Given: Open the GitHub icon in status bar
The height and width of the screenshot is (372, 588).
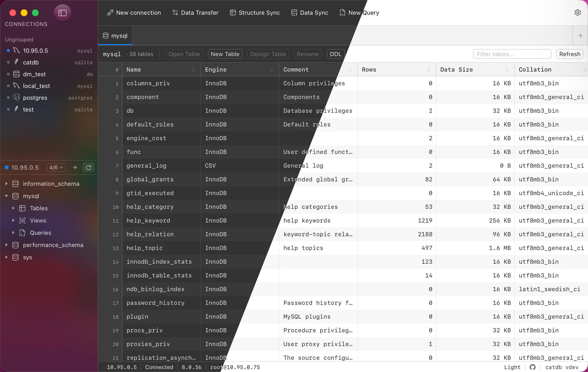Looking at the screenshot, I should [x=532, y=367].
